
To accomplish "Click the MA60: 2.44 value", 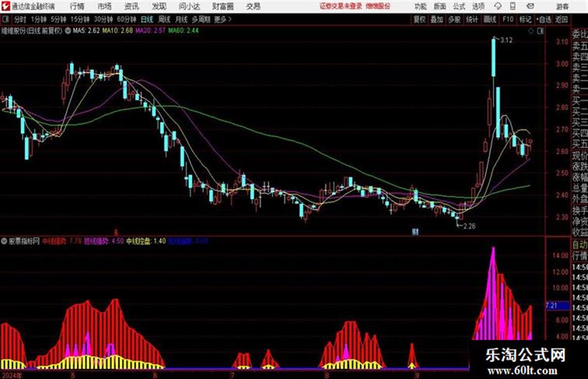I will pos(184,30).
